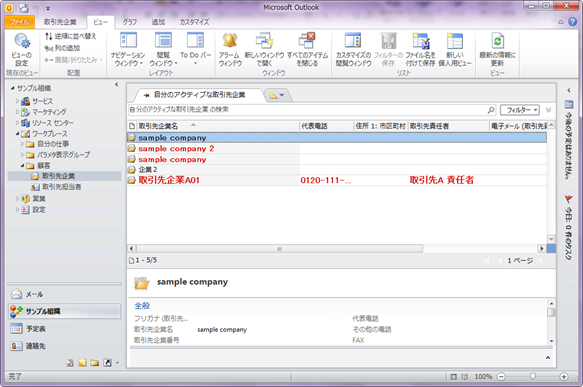The image size is (583, 387).
Task: Select row sample company 2
Action: [x=337, y=149]
